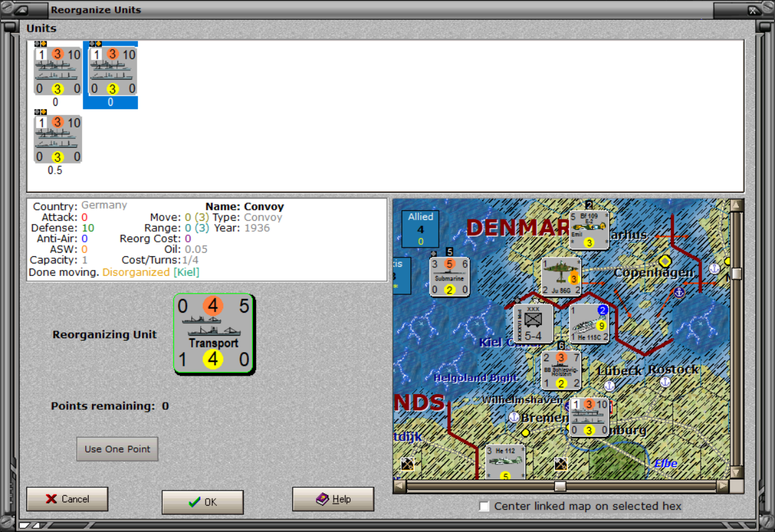Viewport: 775px width, 532px height.
Task: Click the Cancel button
Action: [67, 499]
